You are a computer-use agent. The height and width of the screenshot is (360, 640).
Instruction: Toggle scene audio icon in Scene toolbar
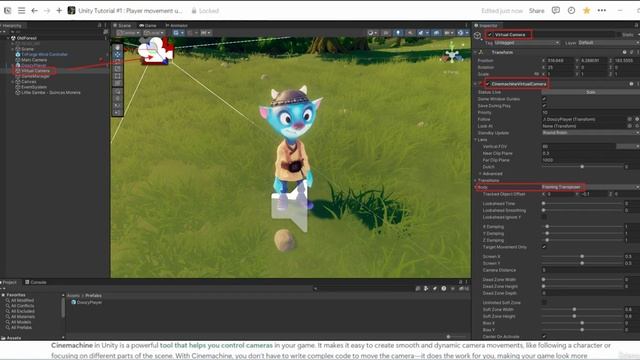click(410, 33)
